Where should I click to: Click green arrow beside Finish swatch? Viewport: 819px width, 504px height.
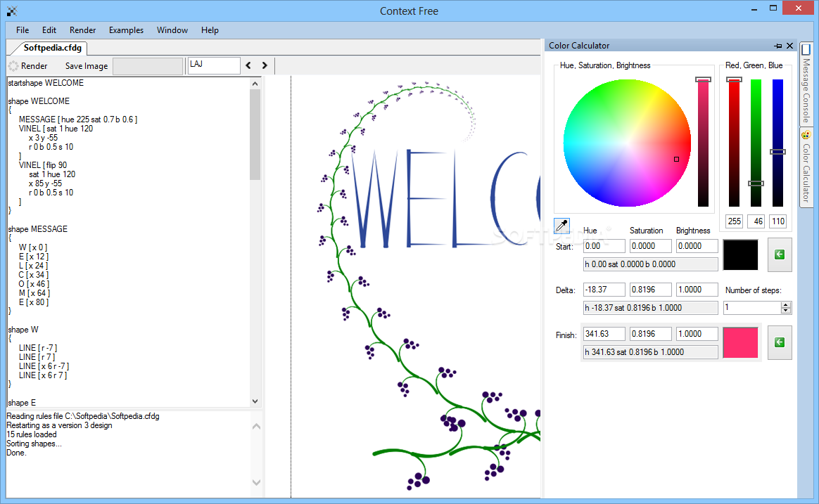(780, 342)
